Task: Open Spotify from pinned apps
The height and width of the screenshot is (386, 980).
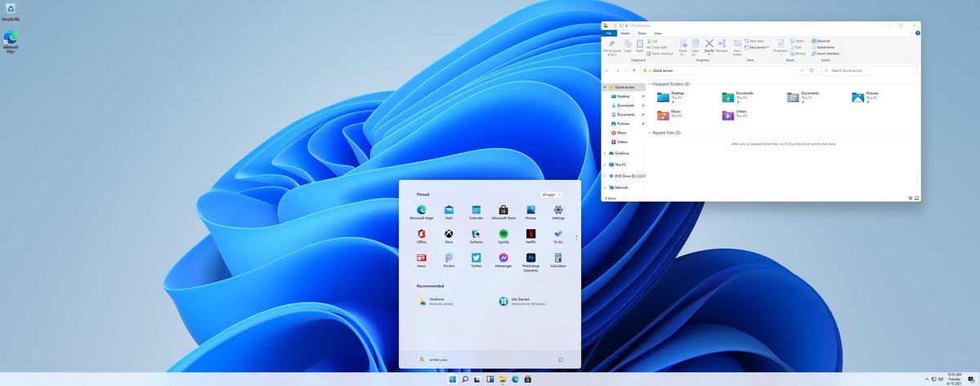Action: point(503,235)
